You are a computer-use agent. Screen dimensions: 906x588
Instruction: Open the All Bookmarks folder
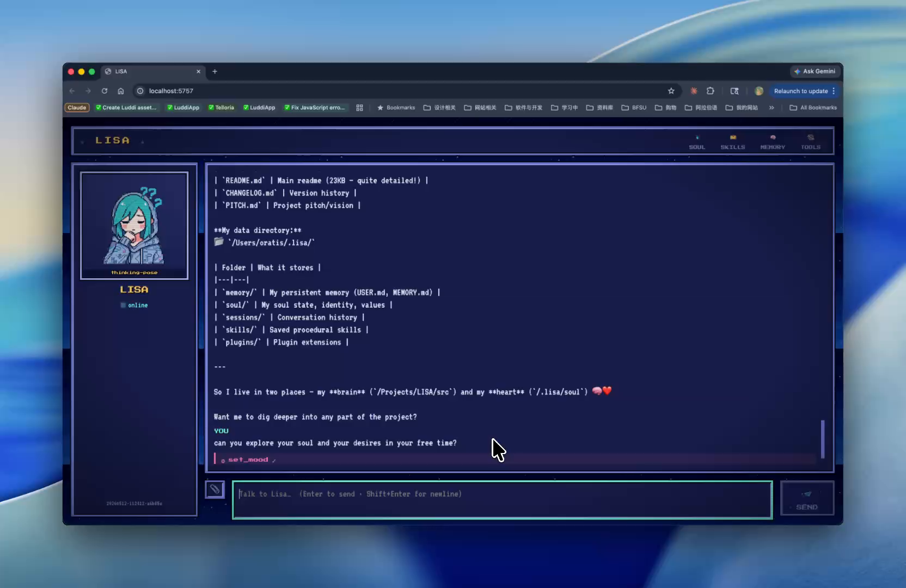[x=813, y=108]
